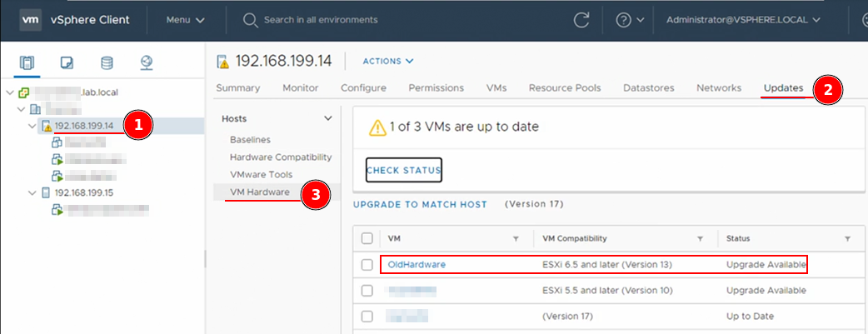Open the Networks tab
The width and height of the screenshot is (868, 334).
[719, 88]
